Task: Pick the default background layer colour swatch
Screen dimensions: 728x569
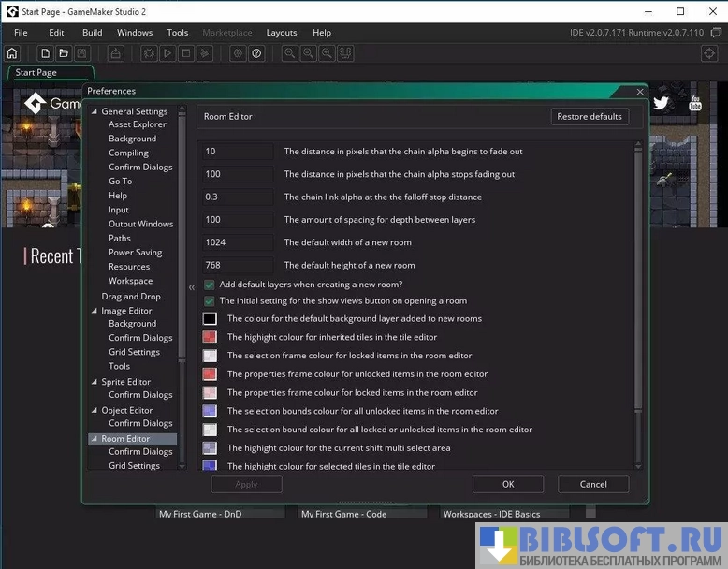Action: pos(211,318)
